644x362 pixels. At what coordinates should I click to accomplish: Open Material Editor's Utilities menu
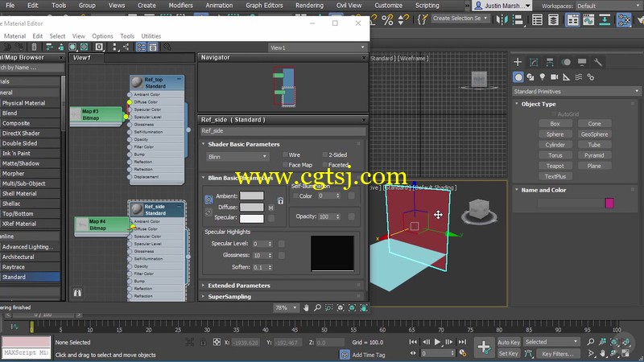[151, 36]
